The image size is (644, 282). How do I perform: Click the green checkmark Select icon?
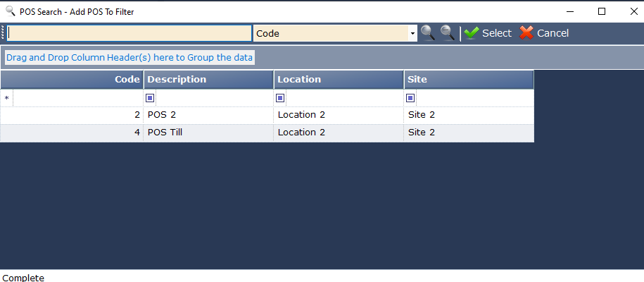coord(472,33)
